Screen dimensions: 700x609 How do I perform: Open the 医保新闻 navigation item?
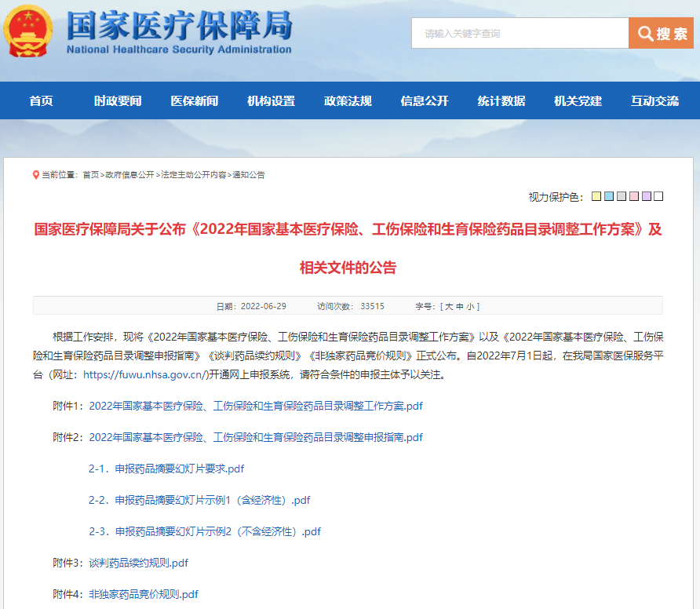[195, 101]
